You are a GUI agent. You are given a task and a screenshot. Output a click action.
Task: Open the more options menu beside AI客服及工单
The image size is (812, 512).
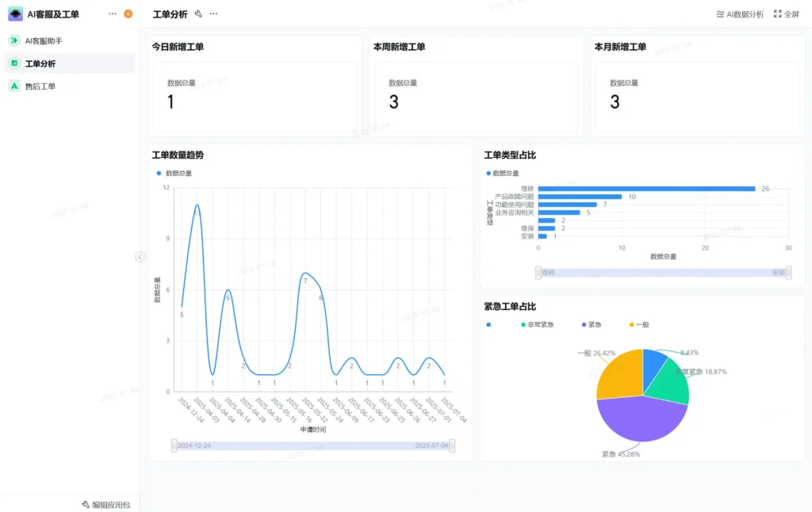[x=113, y=14]
